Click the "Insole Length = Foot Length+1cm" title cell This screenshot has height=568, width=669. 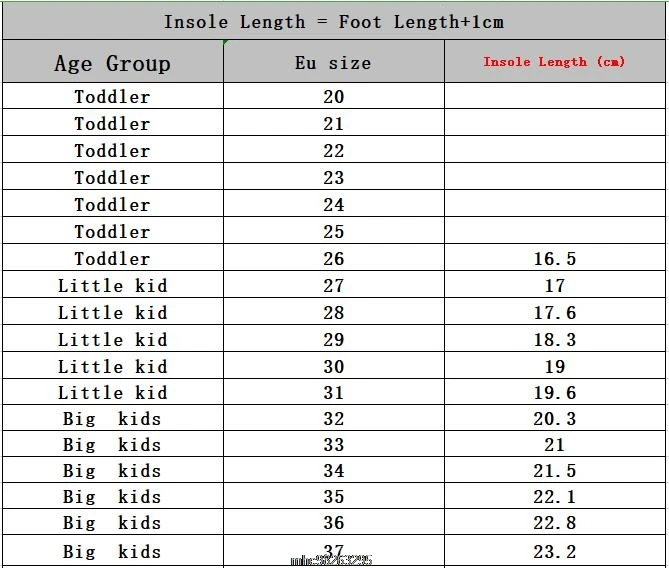pos(334,21)
